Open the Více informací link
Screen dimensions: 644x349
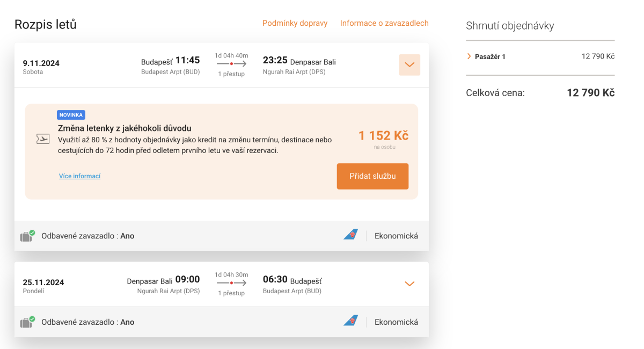[79, 176]
